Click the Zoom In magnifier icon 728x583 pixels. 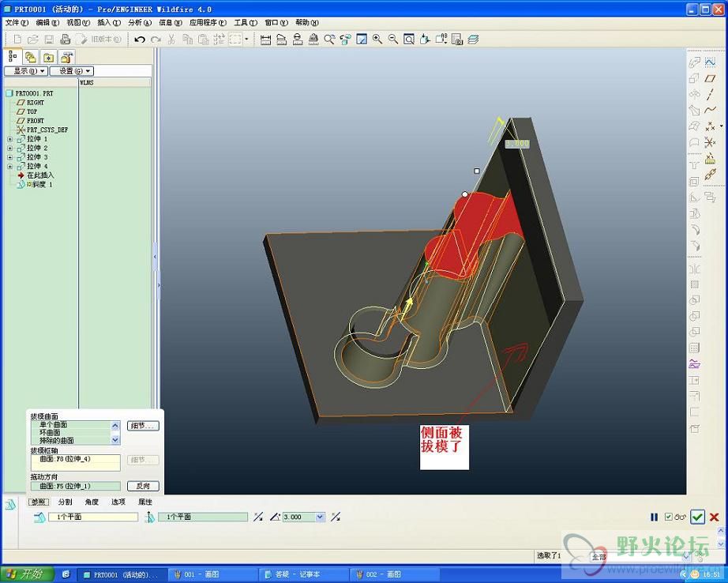[x=377, y=39]
